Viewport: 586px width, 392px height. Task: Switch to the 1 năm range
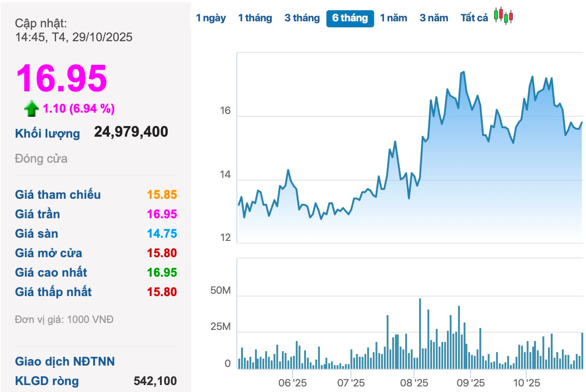pos(394,18)
